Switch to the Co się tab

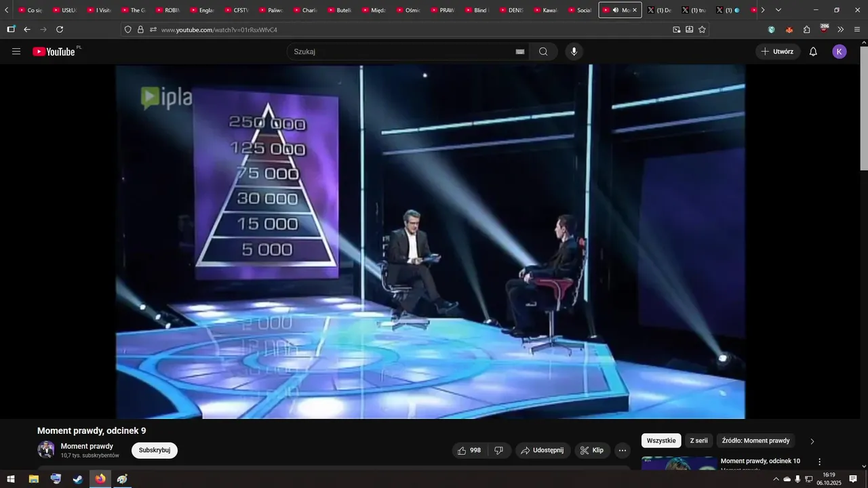click(31, 10)
